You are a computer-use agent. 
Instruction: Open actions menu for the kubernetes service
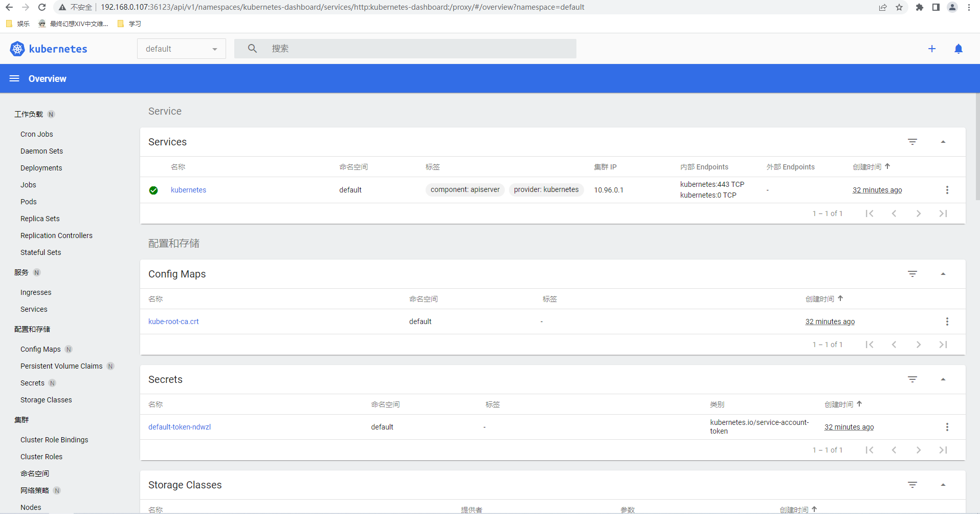click(x=947, y=190)
